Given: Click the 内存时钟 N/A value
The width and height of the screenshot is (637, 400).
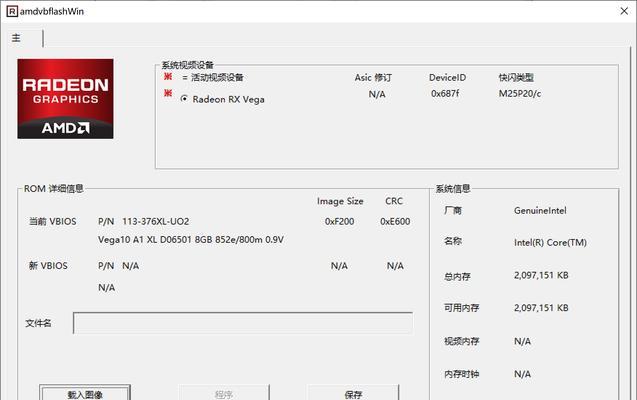Looking at the screenshot, I should coord(522,374).
